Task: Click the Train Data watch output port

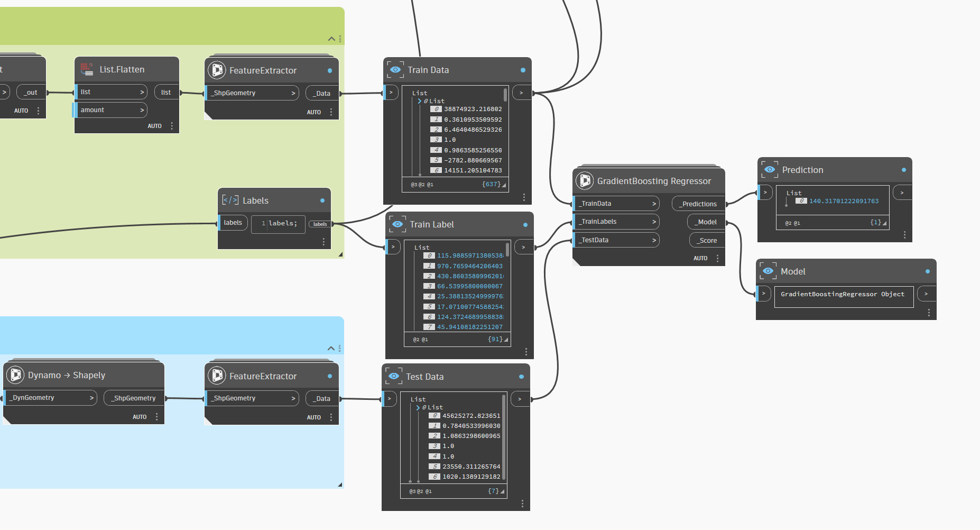Action: (x=522, y=93)
